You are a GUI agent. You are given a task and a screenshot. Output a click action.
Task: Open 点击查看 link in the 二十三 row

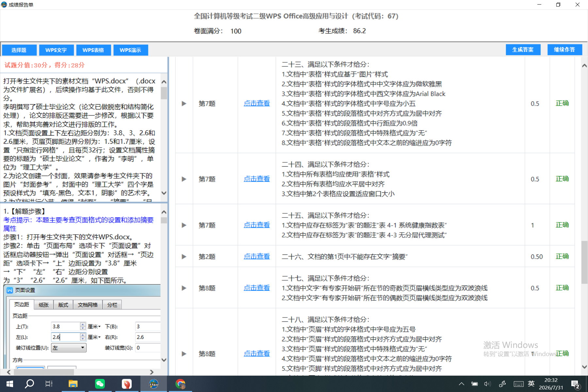pos(257,104)
